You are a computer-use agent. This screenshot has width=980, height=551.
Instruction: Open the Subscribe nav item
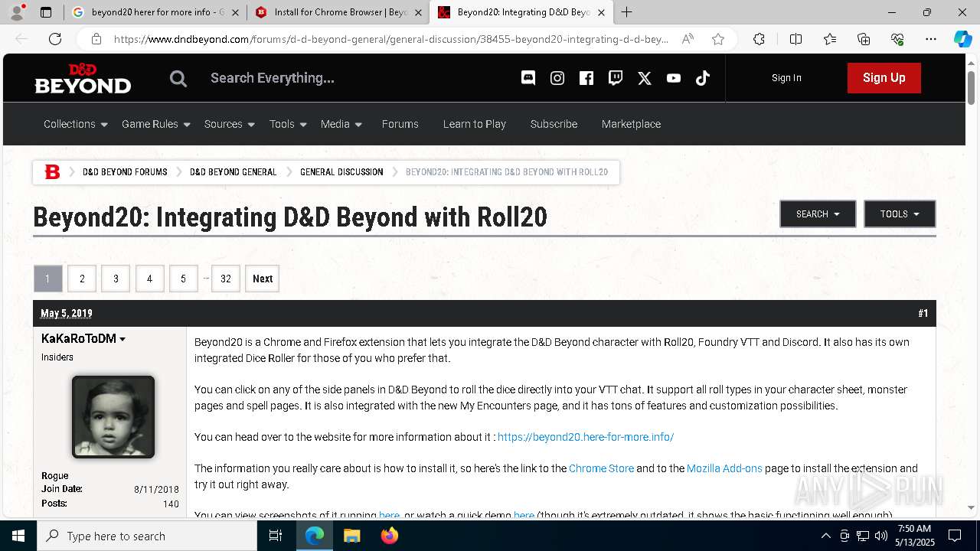[554, 124]
